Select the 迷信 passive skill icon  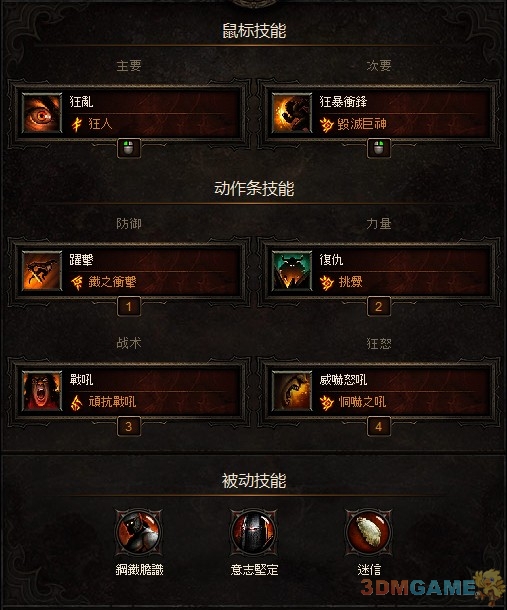click(x=368, y=532)
